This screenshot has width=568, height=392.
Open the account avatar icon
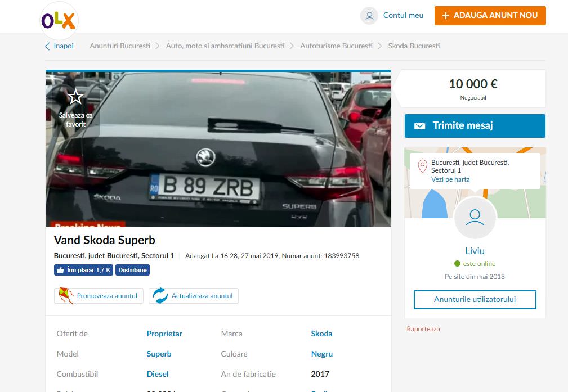[x=369, y=16]
